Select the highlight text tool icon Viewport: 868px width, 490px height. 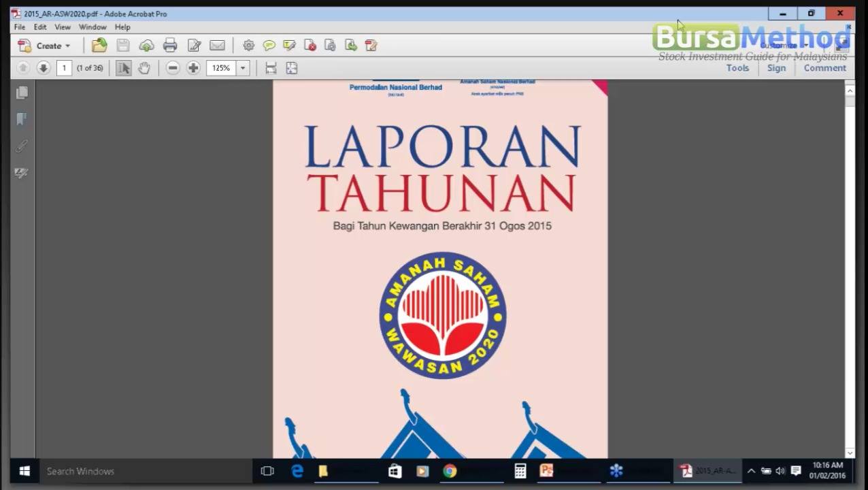point(290,46)
